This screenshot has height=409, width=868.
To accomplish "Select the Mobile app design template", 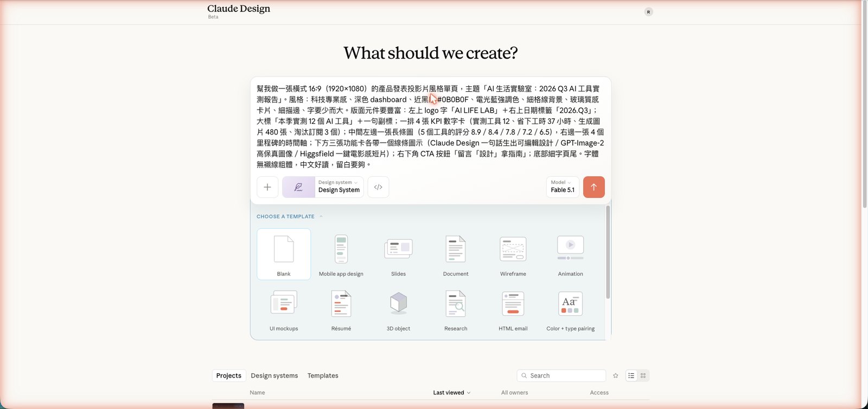I will 341,254.
